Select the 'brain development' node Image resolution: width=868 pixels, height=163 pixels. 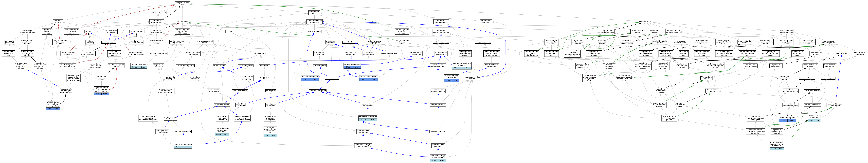tap(332, 78)
